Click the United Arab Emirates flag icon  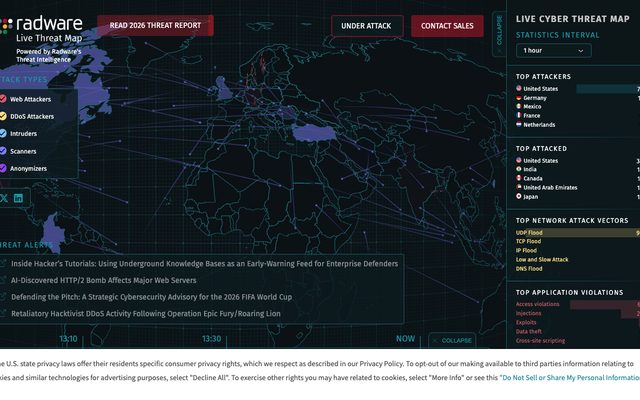(x=519, y=187)
